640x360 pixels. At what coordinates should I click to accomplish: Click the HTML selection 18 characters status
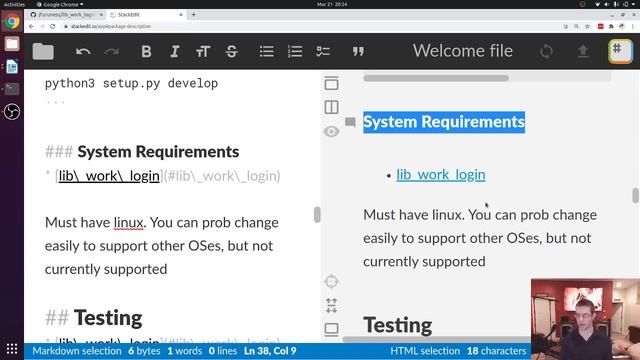coord(458,351)
